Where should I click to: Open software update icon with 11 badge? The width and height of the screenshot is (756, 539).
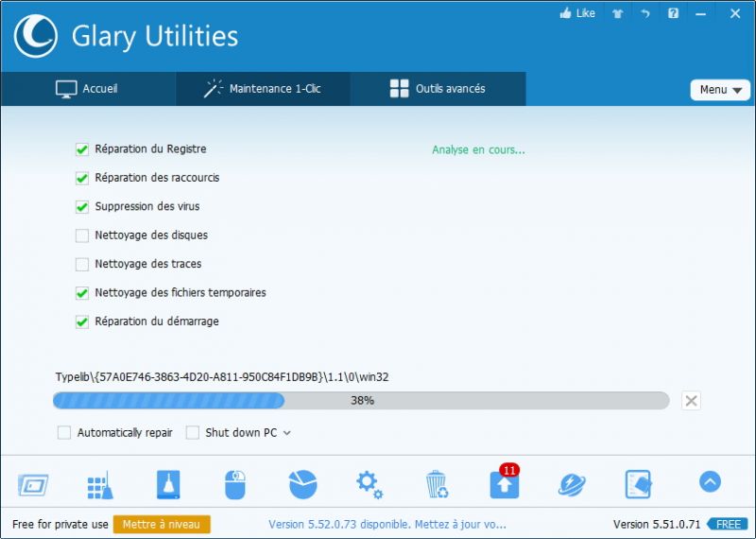point(505,481)
